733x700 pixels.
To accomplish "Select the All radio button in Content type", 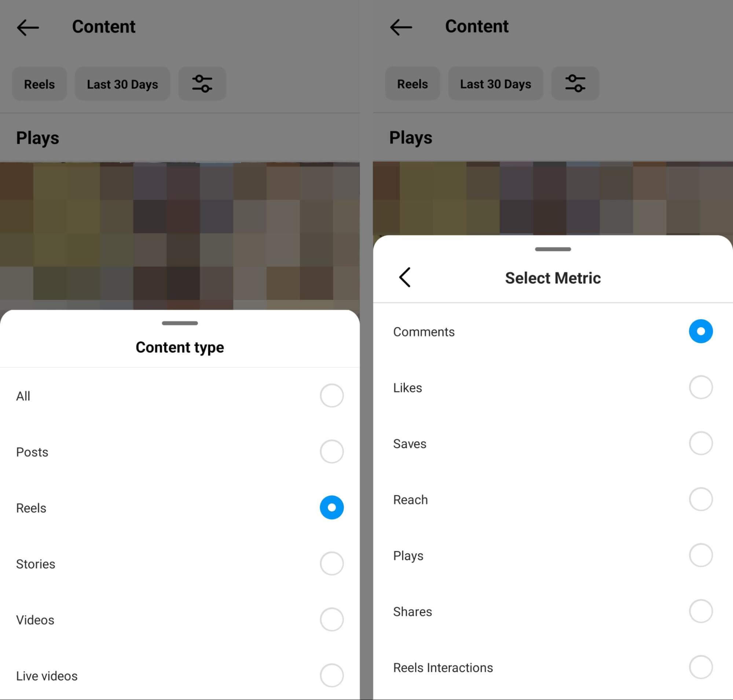I will (x=330, y=395).
